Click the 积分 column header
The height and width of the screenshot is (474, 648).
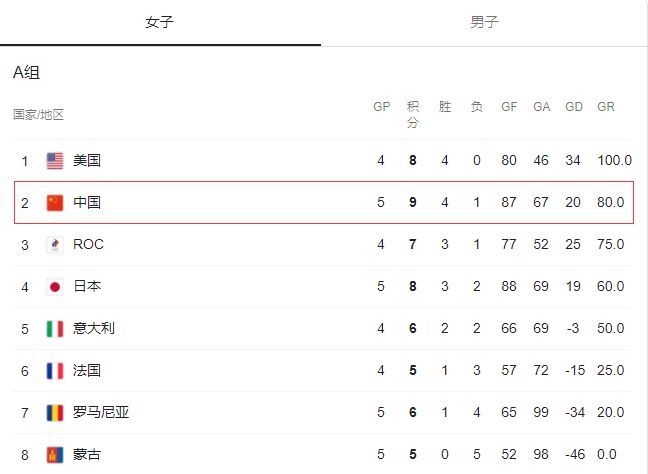point(412,114)
